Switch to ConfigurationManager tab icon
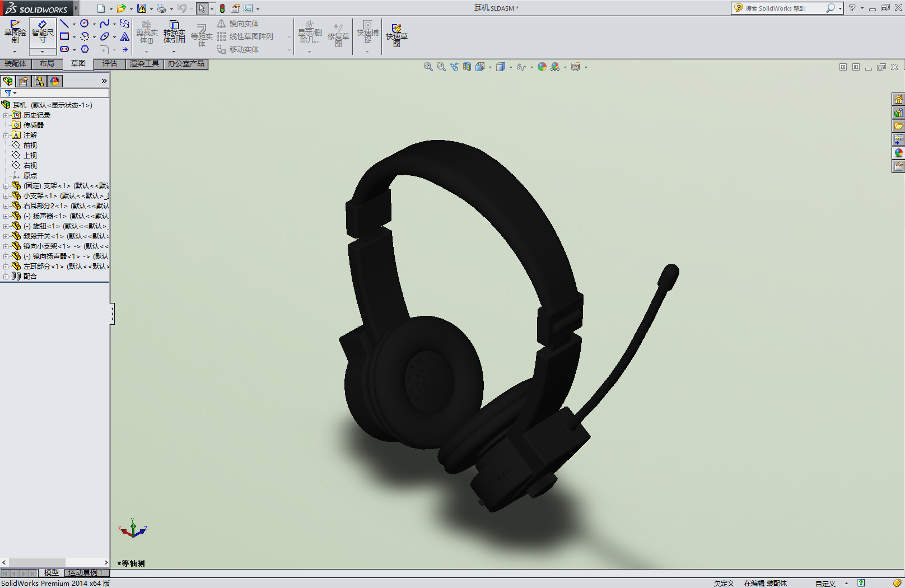905x588 pixels. [39, 81]
